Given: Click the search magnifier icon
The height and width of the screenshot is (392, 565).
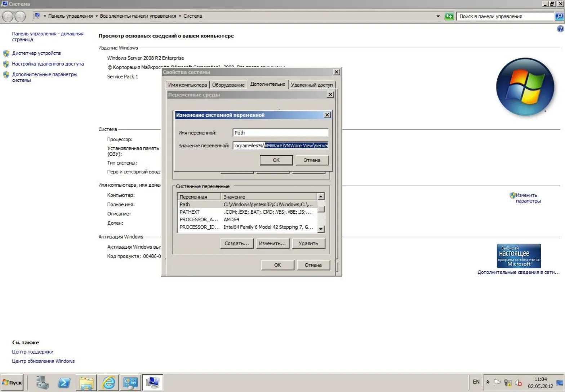Looking at the screenshot, I should (x=559, y=16).
